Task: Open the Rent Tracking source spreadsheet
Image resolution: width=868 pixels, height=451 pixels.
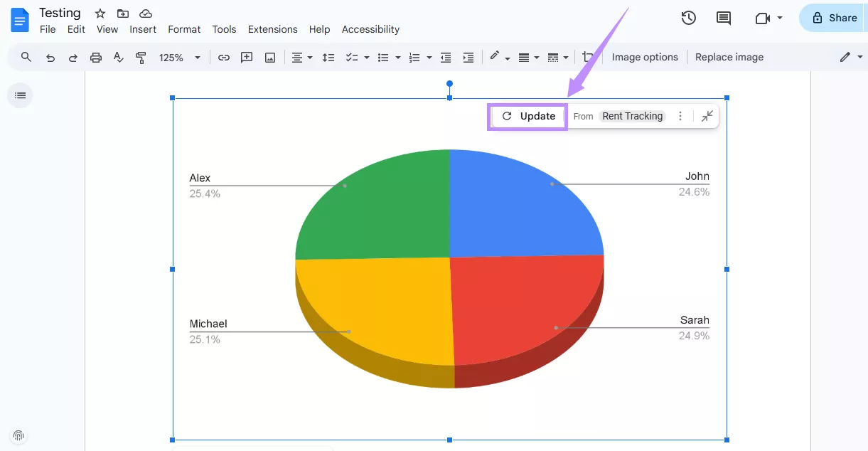Action: pos(632,115)
